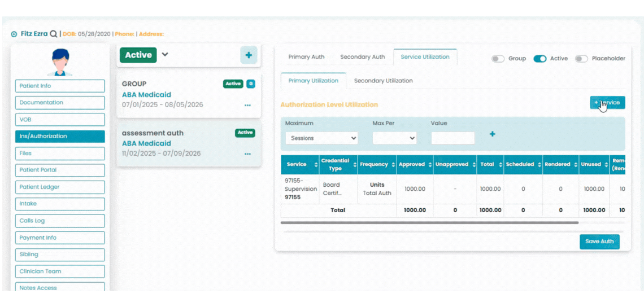Click date range 07/01/2025 - 08/05/2026
Viewport: 644px width, 307px height.
[x=162, y=104]
